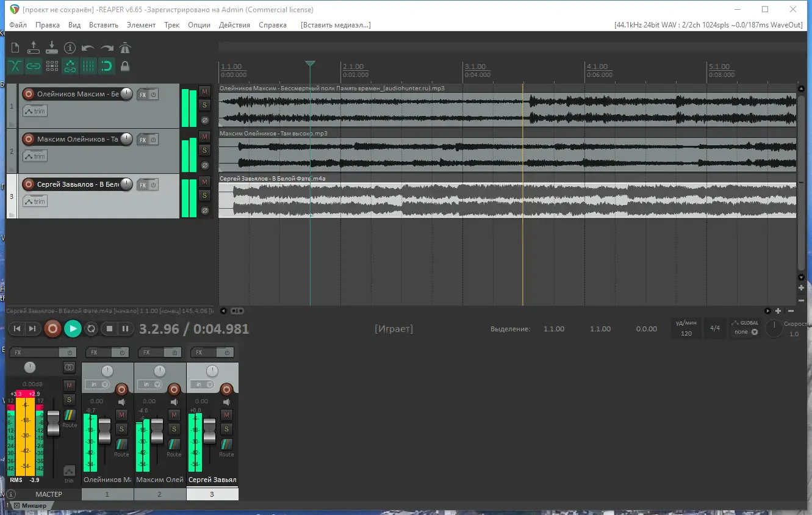Go to project start in the transport

[x=17, y=329]
